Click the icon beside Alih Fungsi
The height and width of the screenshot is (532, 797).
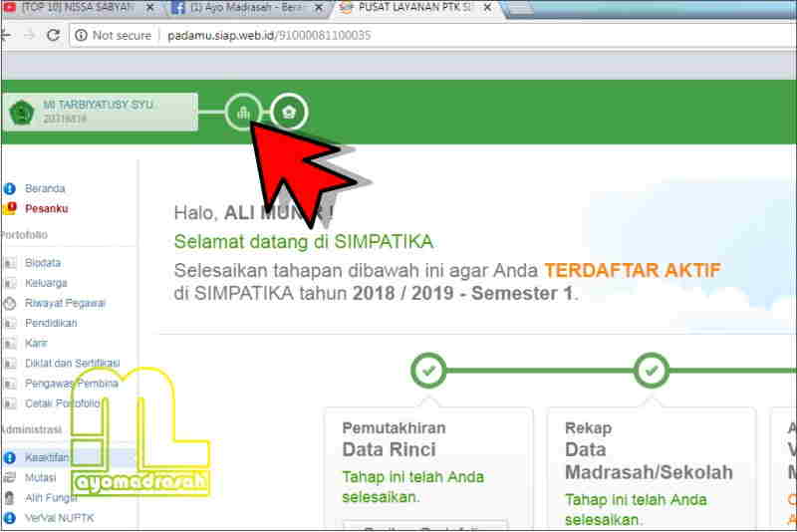click(9, 497)
